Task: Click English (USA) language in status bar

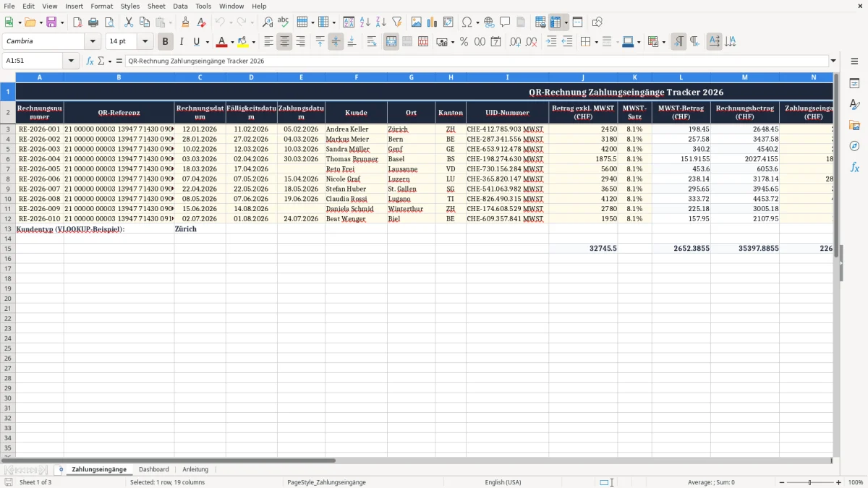Action: 503,482
